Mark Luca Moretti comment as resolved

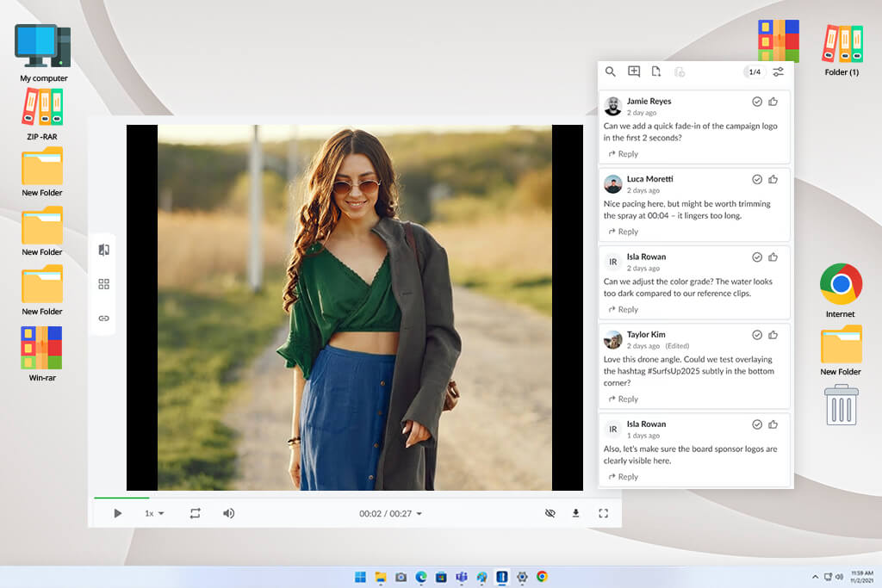click(757, 179)
